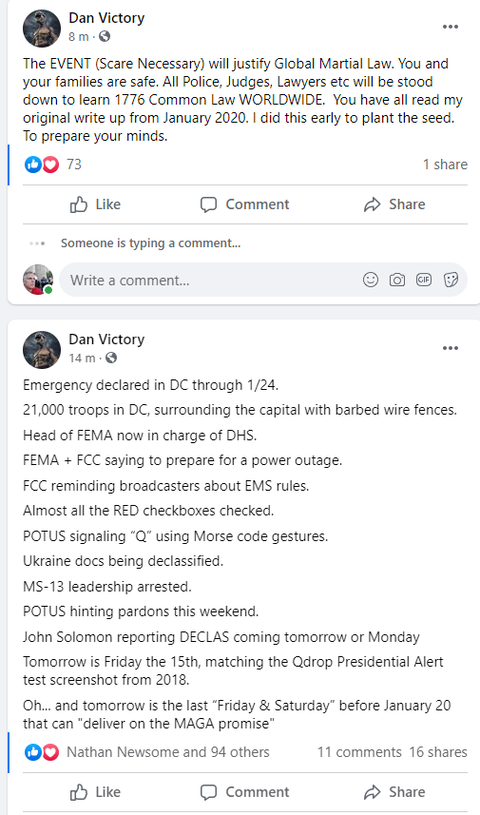Comment on the top post
The width and height of the screenshot is (480, 815).
tap(244, 204)
